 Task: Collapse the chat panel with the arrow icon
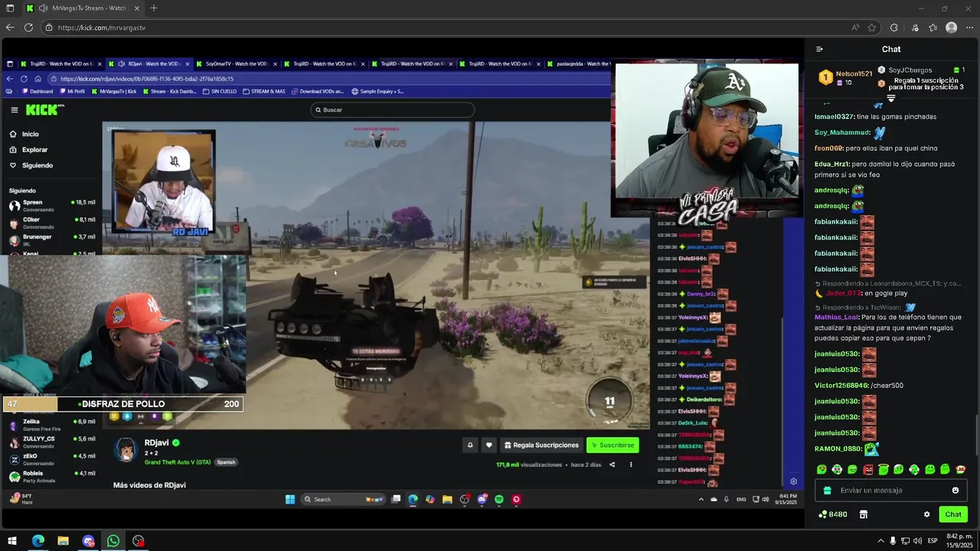[x=819, y=49]
